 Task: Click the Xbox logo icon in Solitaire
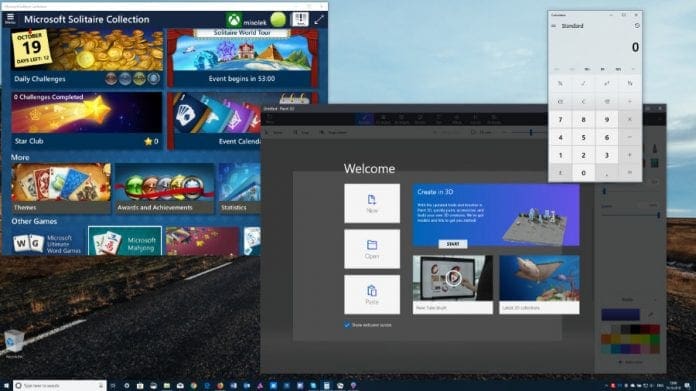pyautogui.click(x=234, y=20)
